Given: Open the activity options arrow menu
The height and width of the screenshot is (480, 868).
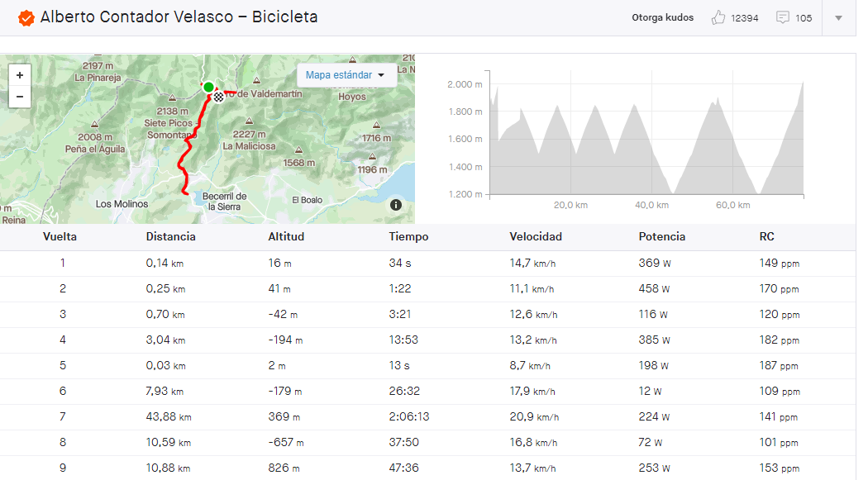Looking at the screenshot, I should 839,18.
